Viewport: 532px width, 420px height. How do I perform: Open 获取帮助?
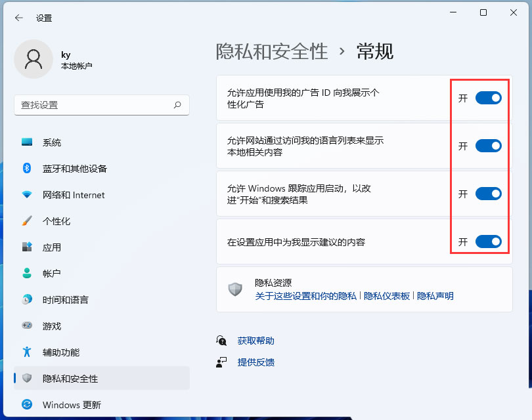pos(255,341)
